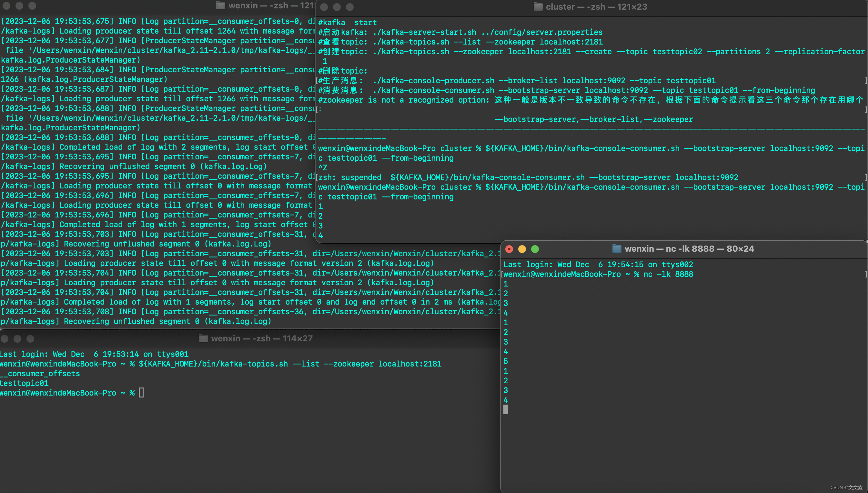868x493 pixels.
Task: Click the title 'wenxin — -zsh — 114×27'
Action: [262, 338]
